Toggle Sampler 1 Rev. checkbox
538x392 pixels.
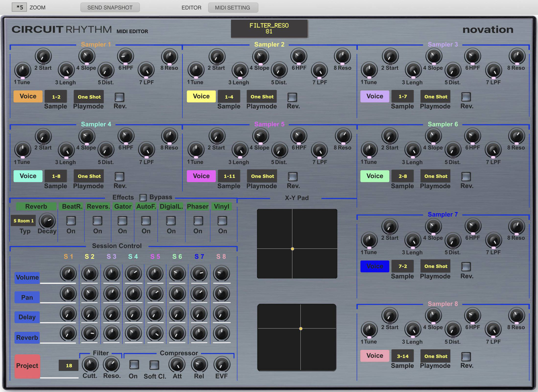(x=119, y=97)
